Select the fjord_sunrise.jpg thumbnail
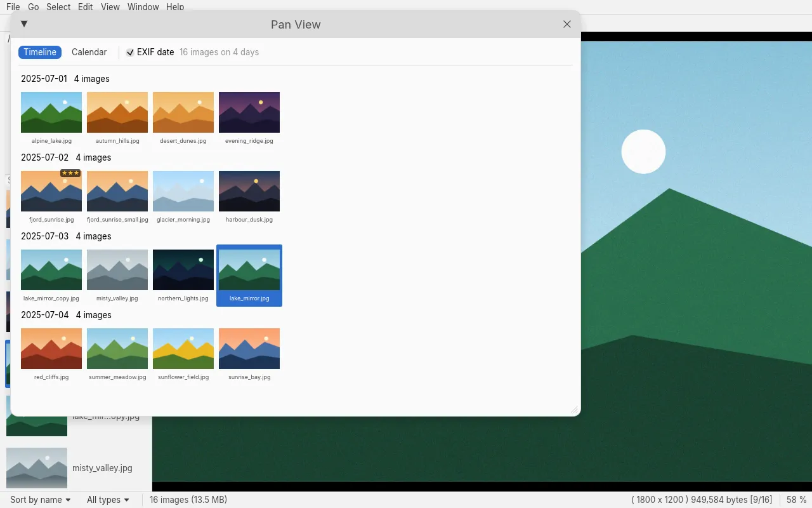 pos(51,191)
